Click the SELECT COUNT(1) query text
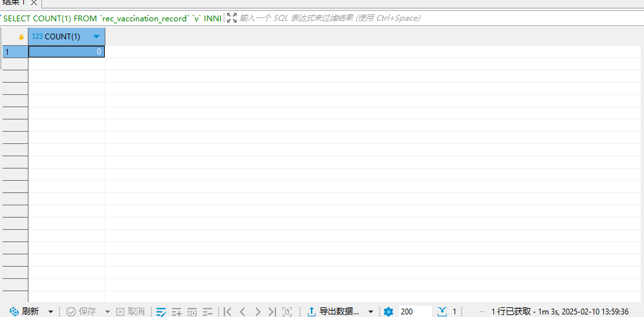Screen dimensions: 644x317 (111, 18)
